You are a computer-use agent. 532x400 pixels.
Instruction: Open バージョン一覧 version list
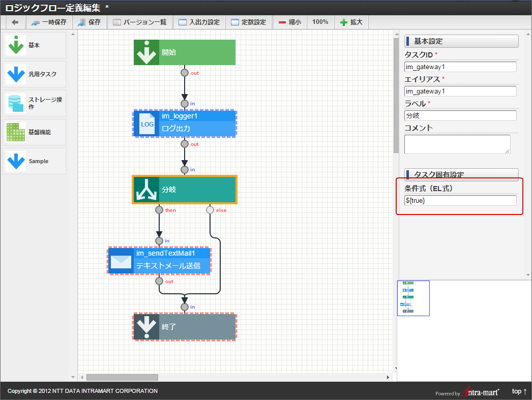139,22
